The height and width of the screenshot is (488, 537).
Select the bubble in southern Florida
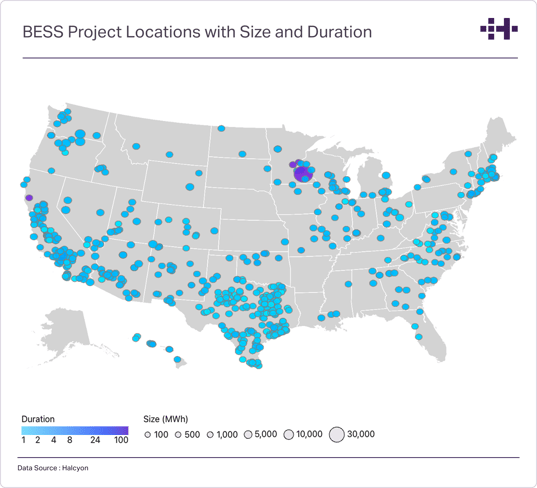click(419, 337)
